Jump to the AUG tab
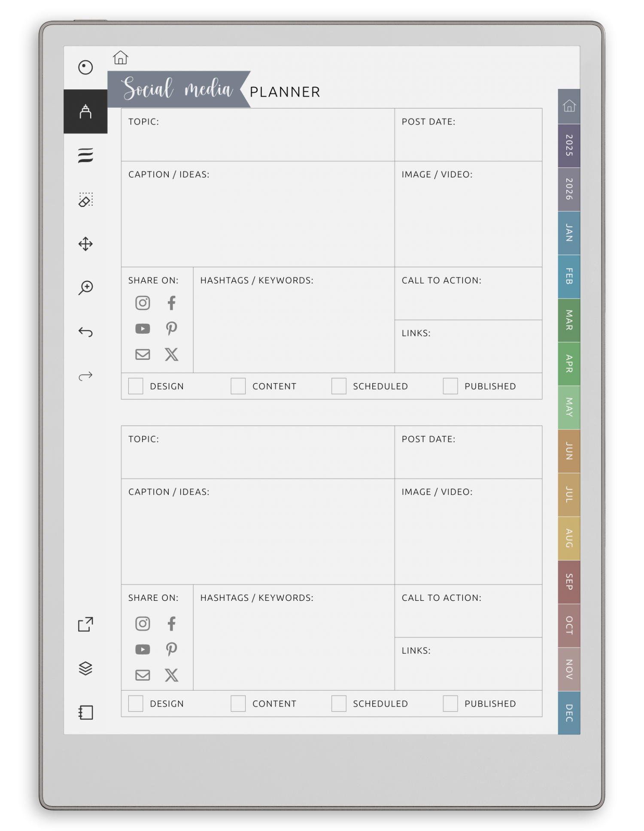The width and height of the screenshot is (644, 831). tap(569, 539)
